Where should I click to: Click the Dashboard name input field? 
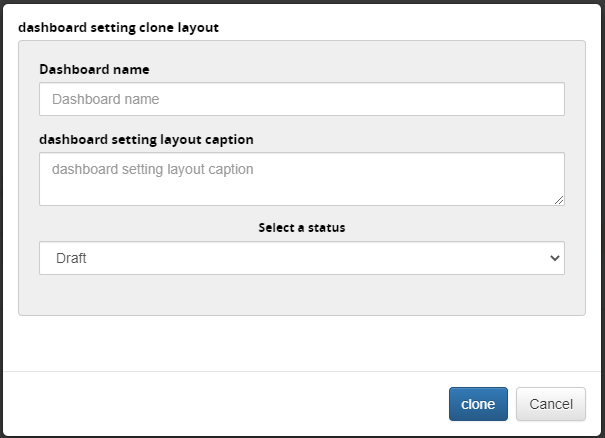(x=301, y=99)
